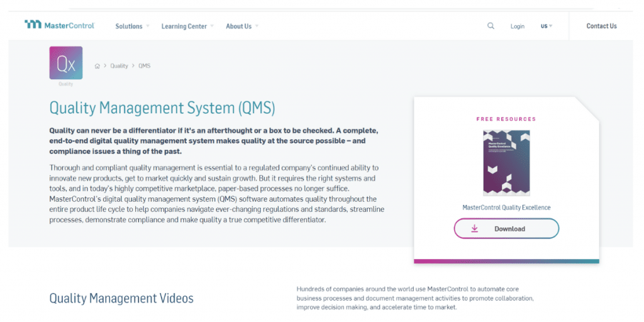644x322 pixels.
Task: Click the home icon in breadcrumb
Action: (x=97, y=66)
